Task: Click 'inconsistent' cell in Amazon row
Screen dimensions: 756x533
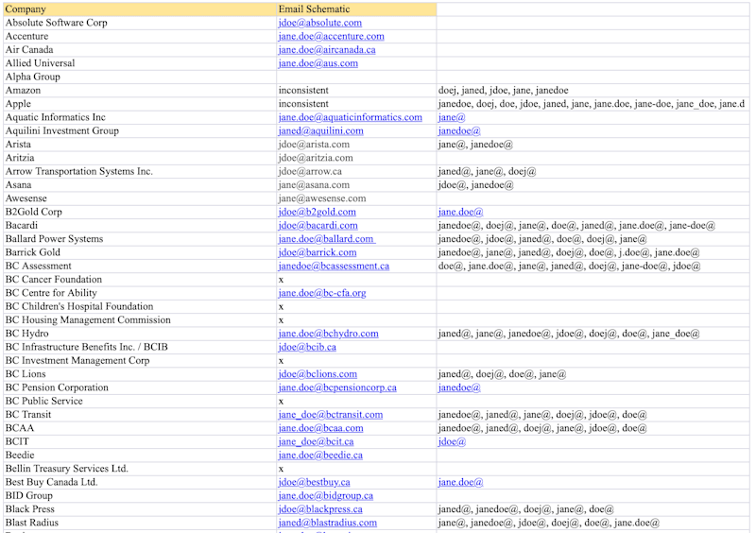Action: 357,90
